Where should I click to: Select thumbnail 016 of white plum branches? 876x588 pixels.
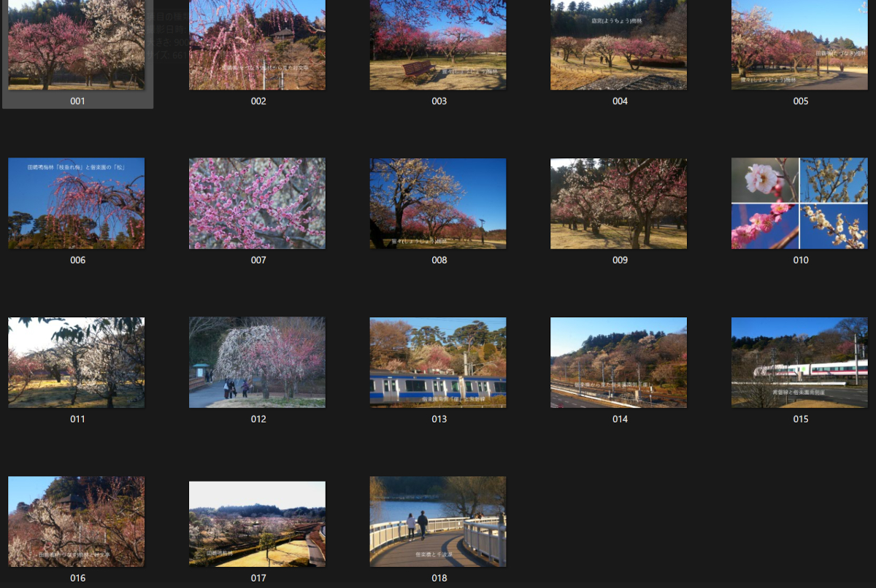77,522
